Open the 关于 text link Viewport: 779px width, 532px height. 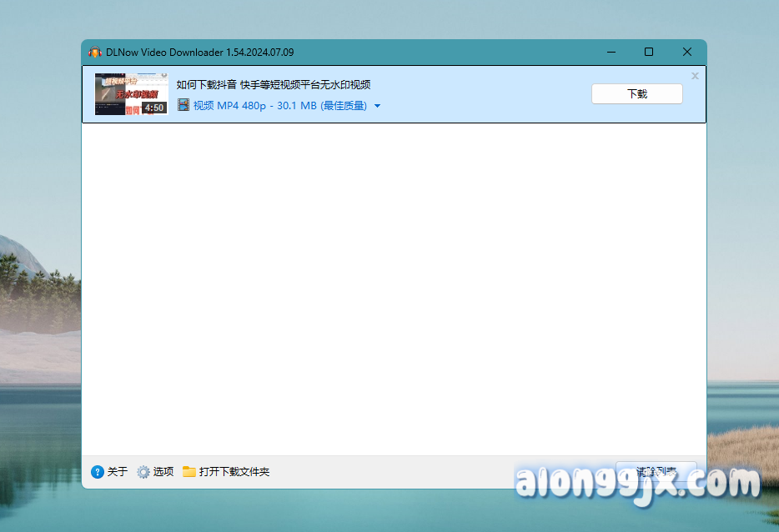[118, 472]
